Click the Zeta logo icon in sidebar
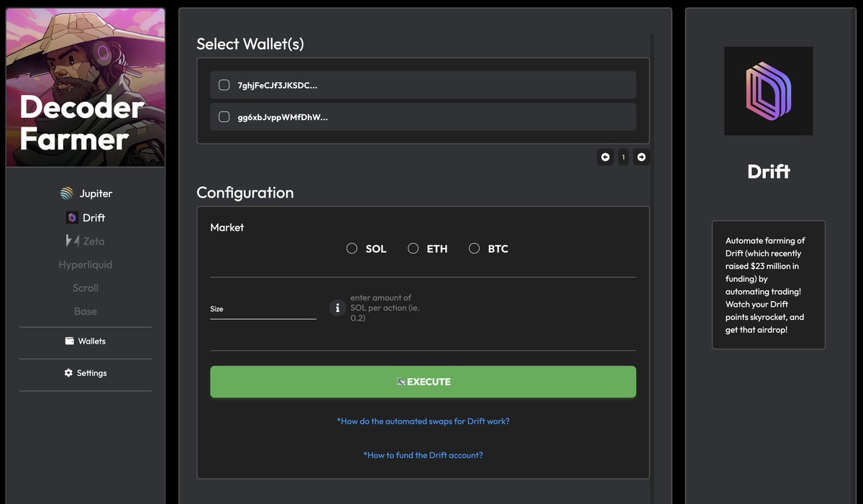 (73, 242)
